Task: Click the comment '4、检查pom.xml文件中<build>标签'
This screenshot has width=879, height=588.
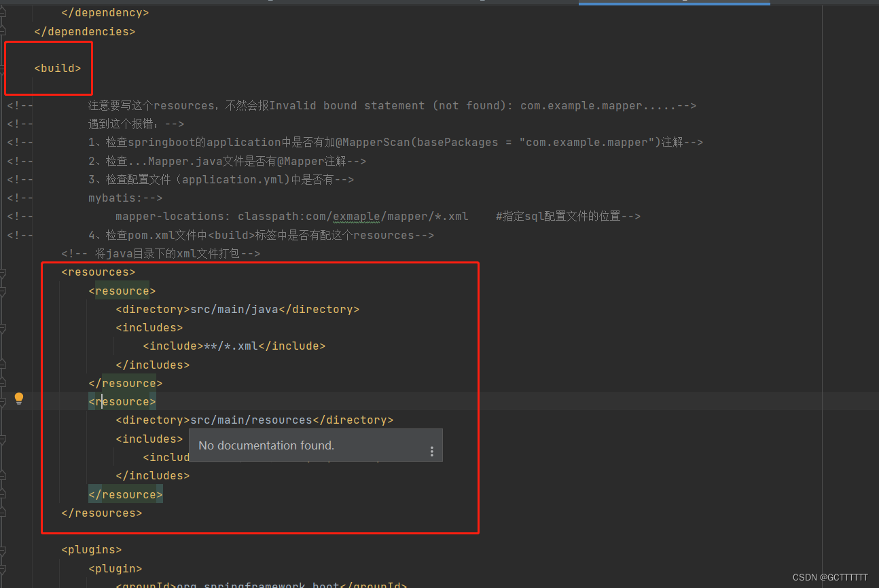Action: tap(261, 235)
